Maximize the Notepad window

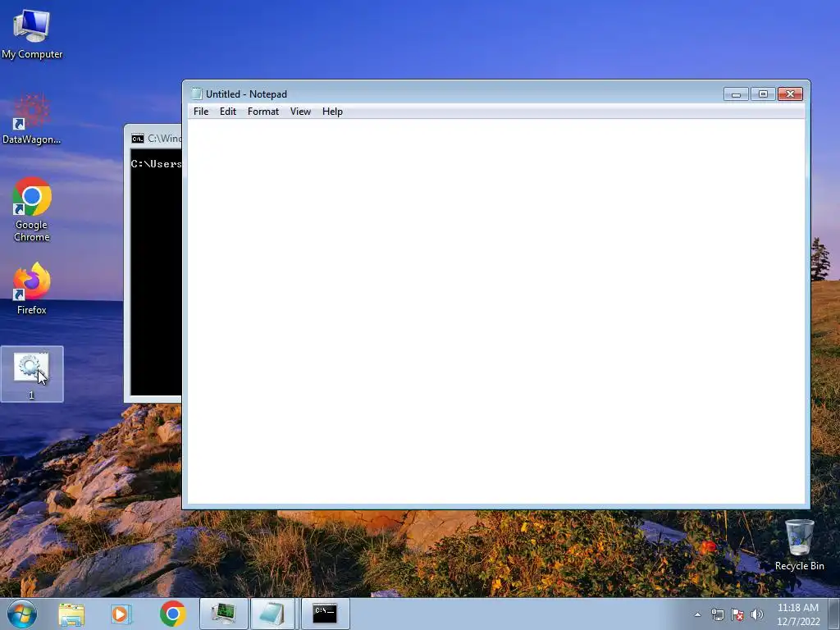(x=763, y=94)
